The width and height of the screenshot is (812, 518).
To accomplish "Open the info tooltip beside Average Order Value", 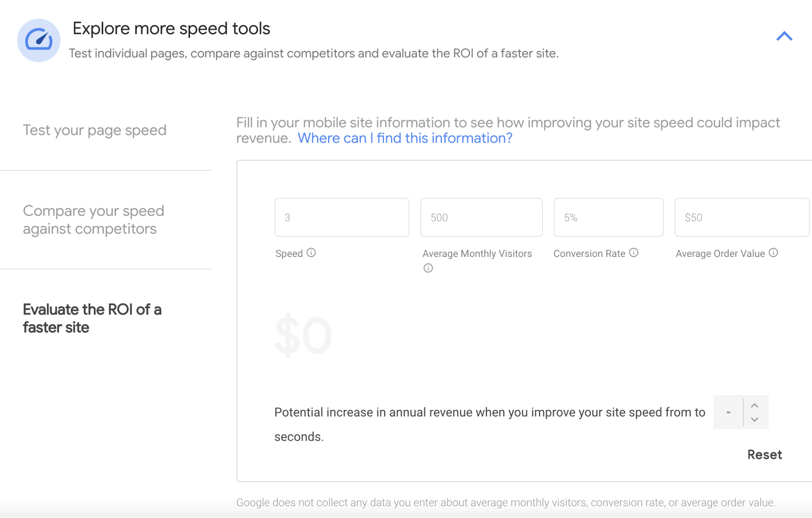I will pos(773,252).
